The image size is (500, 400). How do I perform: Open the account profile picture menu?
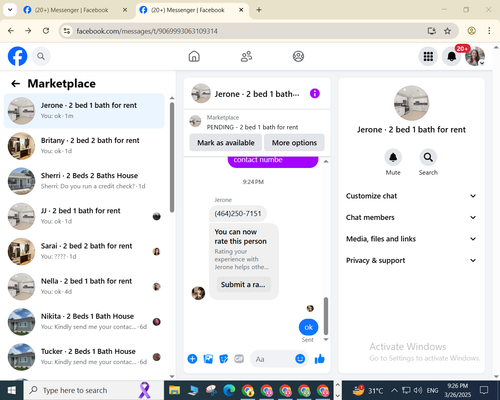pos(475,56)
